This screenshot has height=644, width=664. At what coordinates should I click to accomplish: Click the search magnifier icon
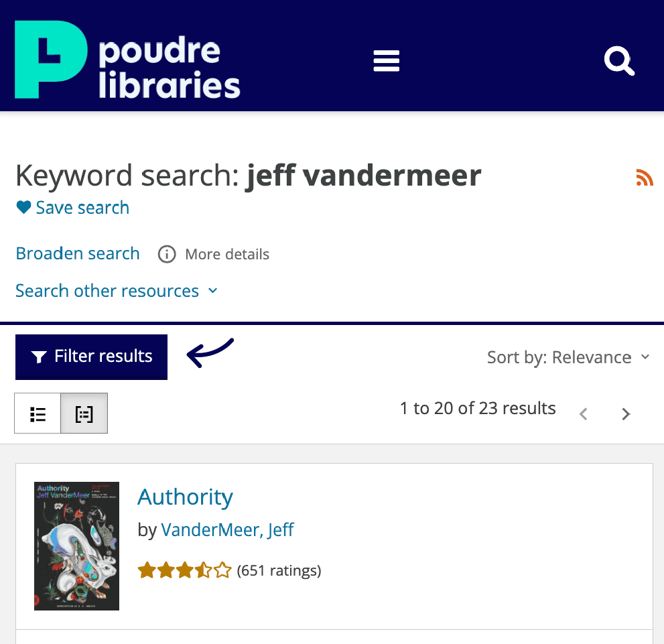(618, 62)
